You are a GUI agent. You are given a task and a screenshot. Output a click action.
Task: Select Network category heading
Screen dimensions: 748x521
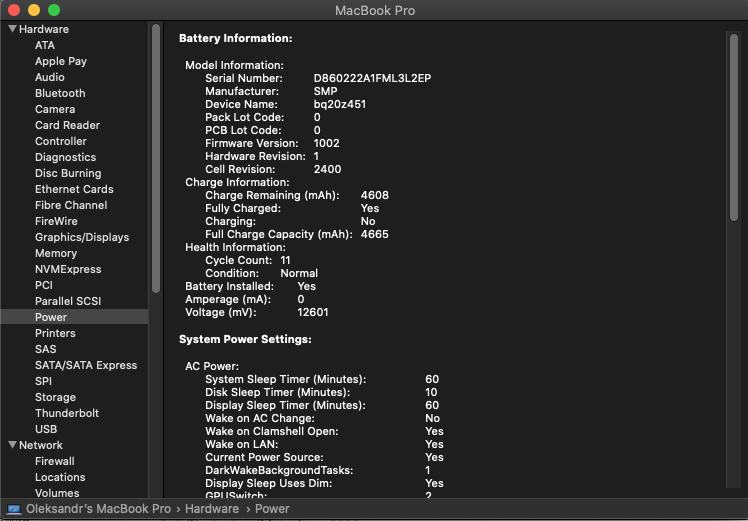[41, 445]
